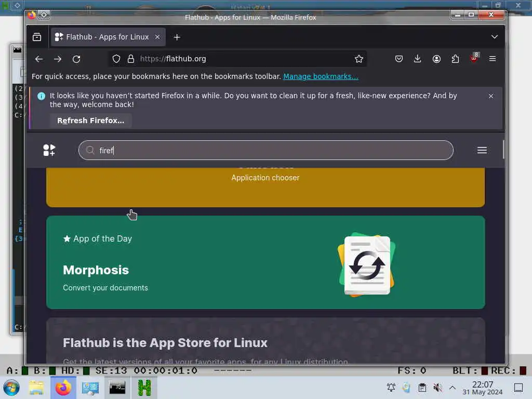The height and width of the screenshot is (399, 532).
Task: Follow the Manage bookmarks link
Action: [x=321, y=77]
